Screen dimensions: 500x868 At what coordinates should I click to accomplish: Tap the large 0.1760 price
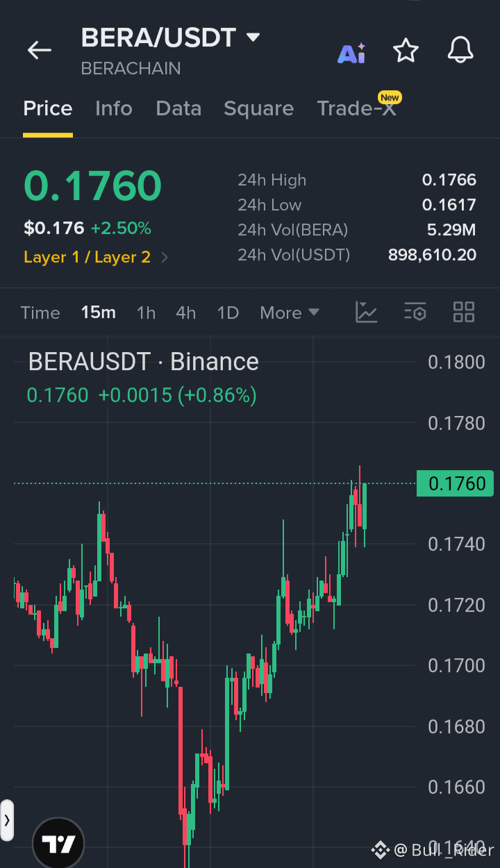(x=93, y=186)
